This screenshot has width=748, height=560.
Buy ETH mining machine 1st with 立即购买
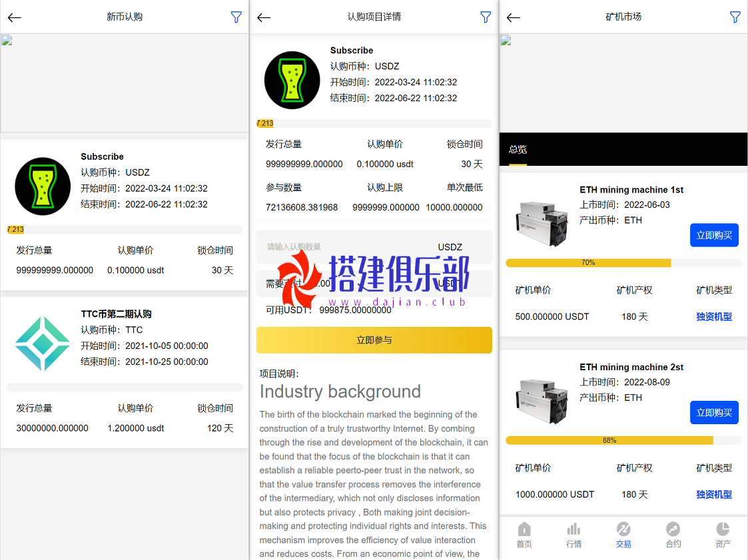tap(714, 235)
